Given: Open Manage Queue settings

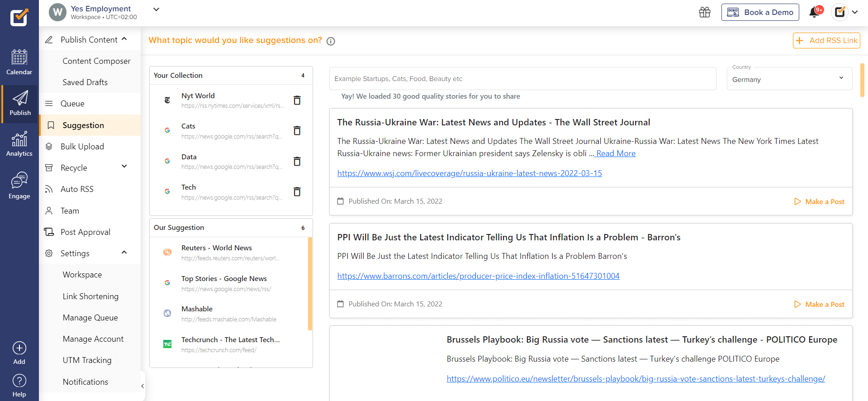Looking at the screenshot, I should 90,317.
